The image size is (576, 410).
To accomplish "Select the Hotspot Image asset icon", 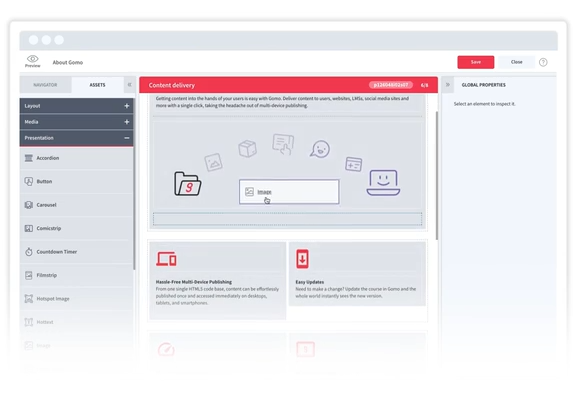I will coord(29,299).
